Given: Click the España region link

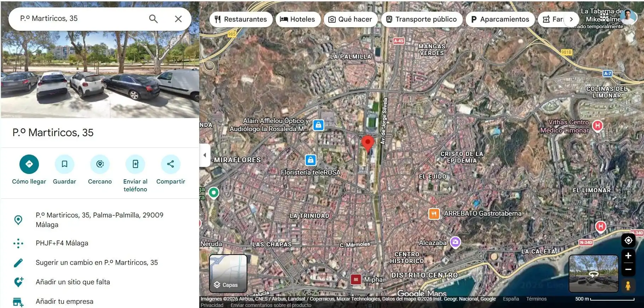Looking at the screenshot, I should pyautogui.click(x=511, y=299).
